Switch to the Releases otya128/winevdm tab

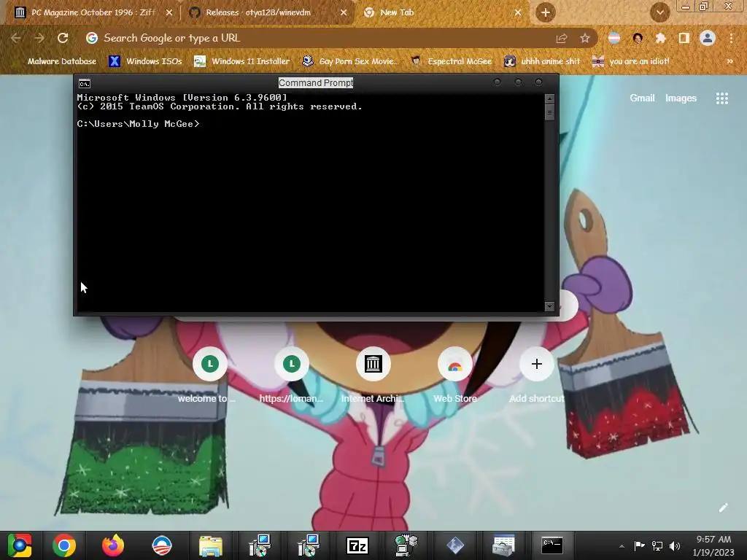point(267,12)
